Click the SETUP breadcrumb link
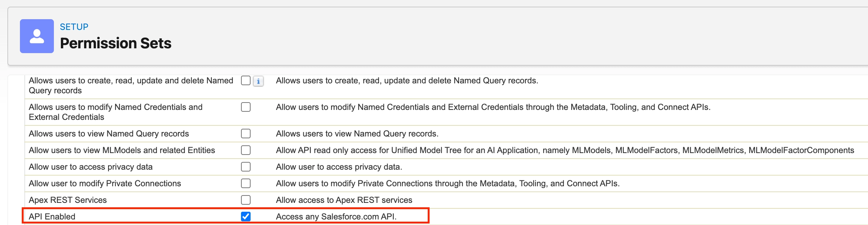 pos(74,27)
